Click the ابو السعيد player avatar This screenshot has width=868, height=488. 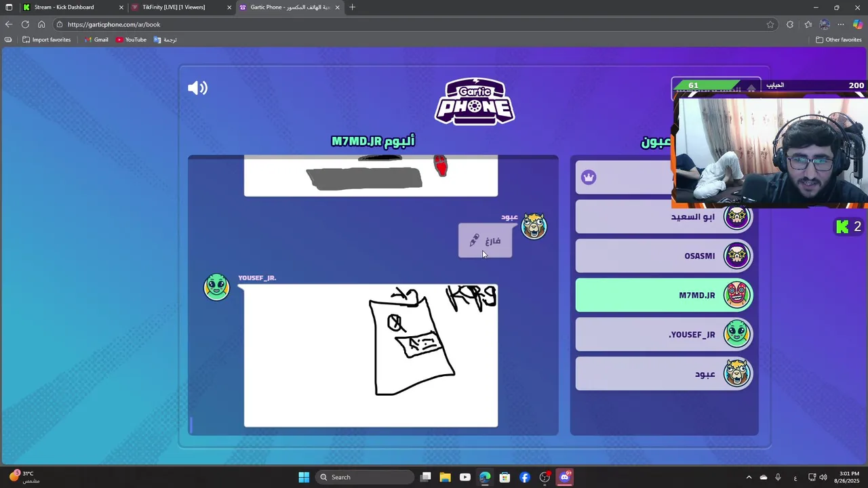(x=736, y=217)
